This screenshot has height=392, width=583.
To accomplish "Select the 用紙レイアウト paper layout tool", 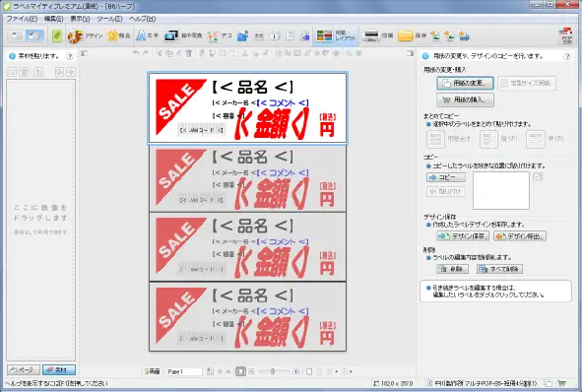I will pyautogui.click(x=336, y=36).
